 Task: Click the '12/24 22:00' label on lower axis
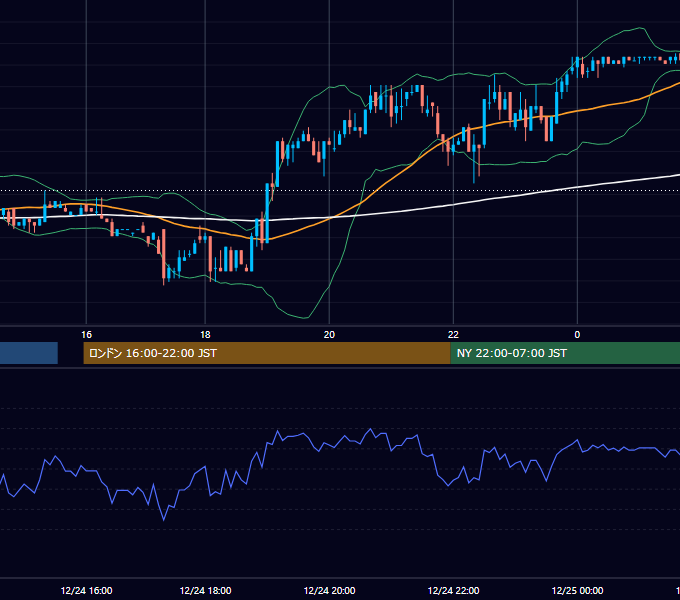click(x=453, y=590)
